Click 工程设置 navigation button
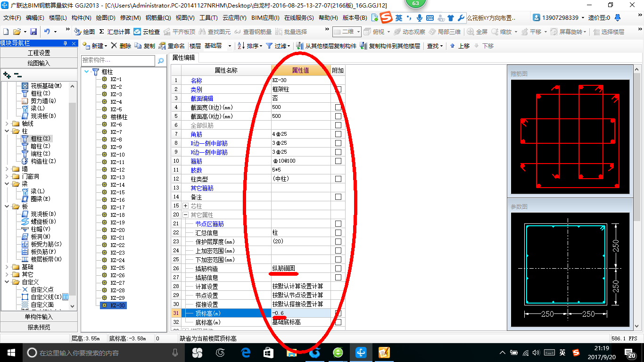644x362 pixels. click(x=39, y=53)
